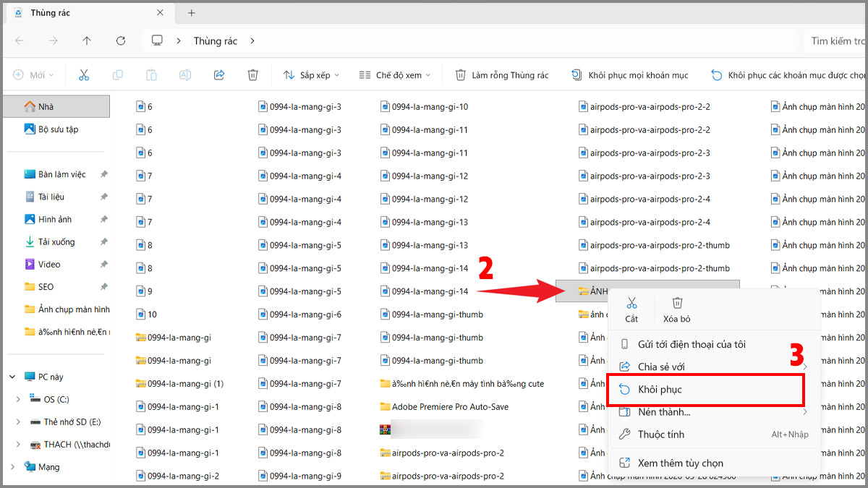Click the Làm rỗng Thùng rác button
Screen dimensions: 868x488
pyautogui.click(x=501, y=74)
